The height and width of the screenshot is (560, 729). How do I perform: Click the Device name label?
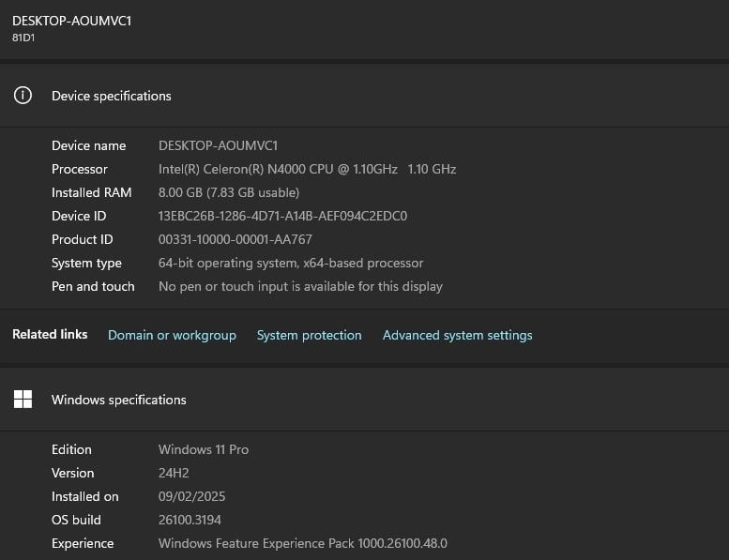[x=89, y=145]
